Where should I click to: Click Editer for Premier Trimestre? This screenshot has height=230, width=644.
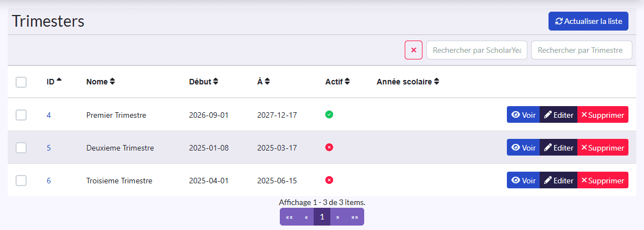pos(559,114)
